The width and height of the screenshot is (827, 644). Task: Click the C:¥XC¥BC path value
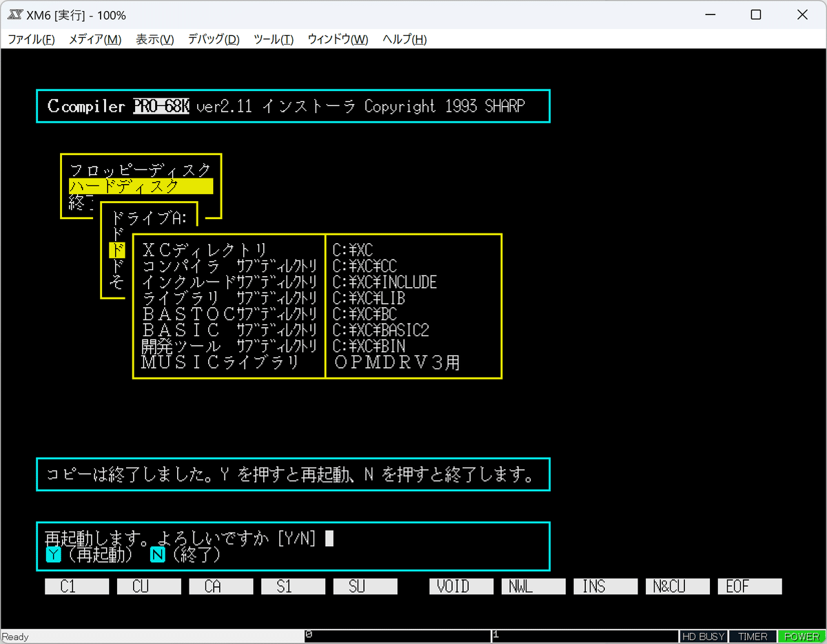[x=365, y=313]
